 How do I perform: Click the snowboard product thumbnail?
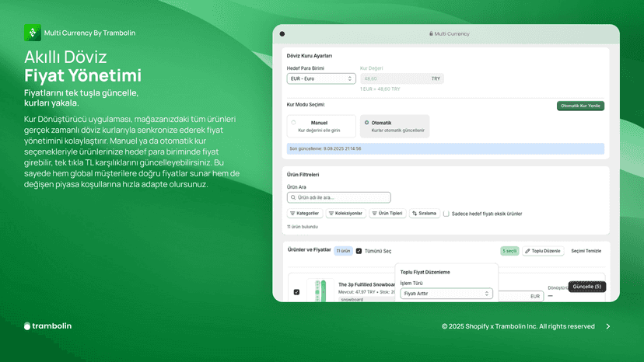click(x=320, y=291)
